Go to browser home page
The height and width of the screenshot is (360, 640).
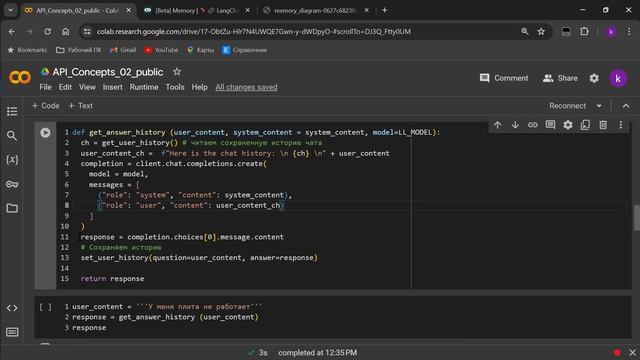click(x=65, y=31)
